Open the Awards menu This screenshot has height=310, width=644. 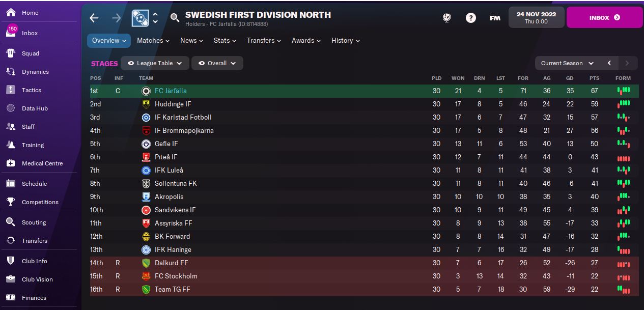coord(306,41)
